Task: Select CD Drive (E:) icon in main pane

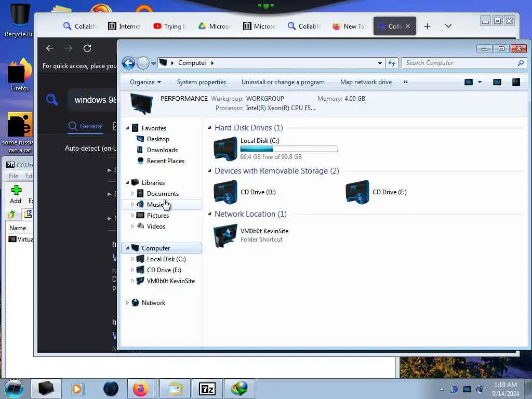Action: click(x=357, y=192)
